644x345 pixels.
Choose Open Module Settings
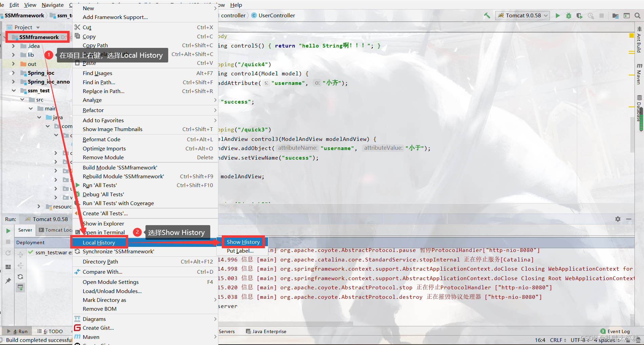click(x=145, y=282)
